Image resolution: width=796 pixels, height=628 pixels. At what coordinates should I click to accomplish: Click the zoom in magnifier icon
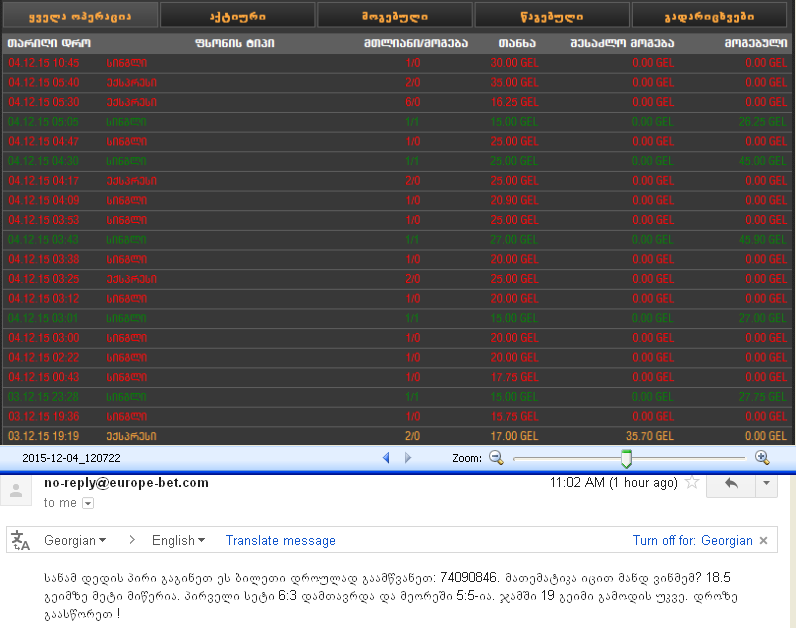click(762, 457)
